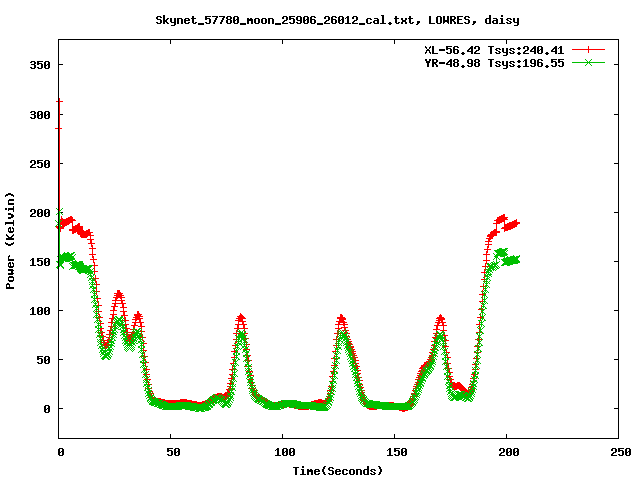Click the red peak near 80 seconds
This screenshot has height=480, width=640.
click(x=241, y=317)
